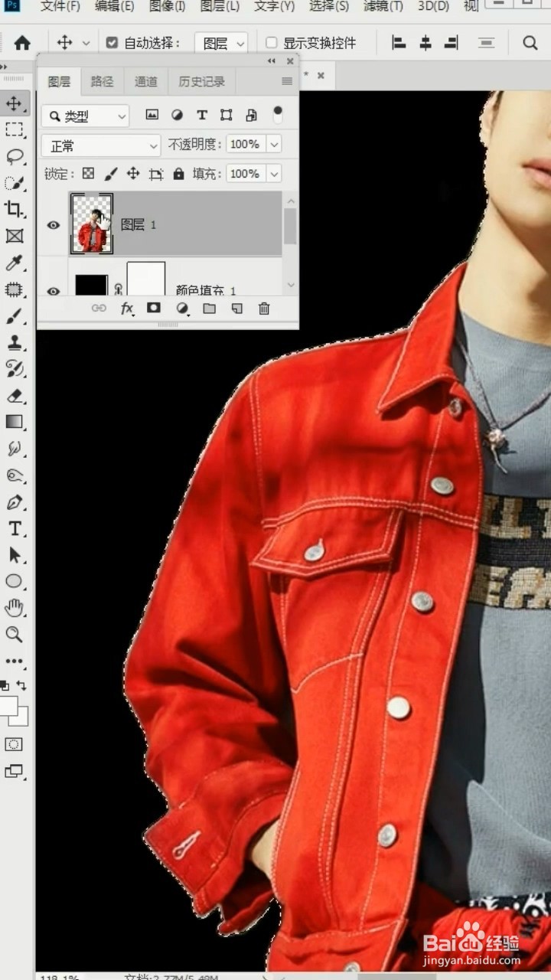
Task: Toggle Quick Mask mode
Action: click(15, 744)
